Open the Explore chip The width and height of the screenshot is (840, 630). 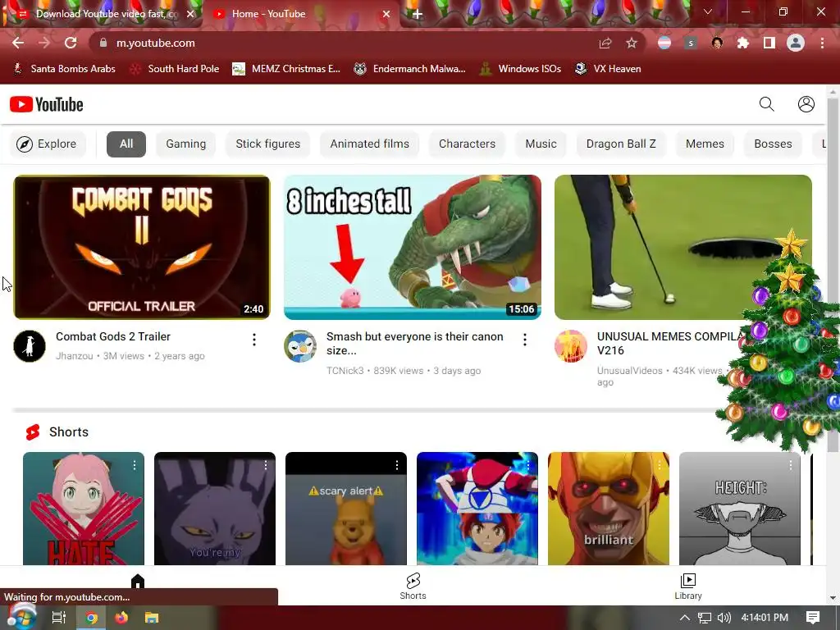tap(48, 144)
